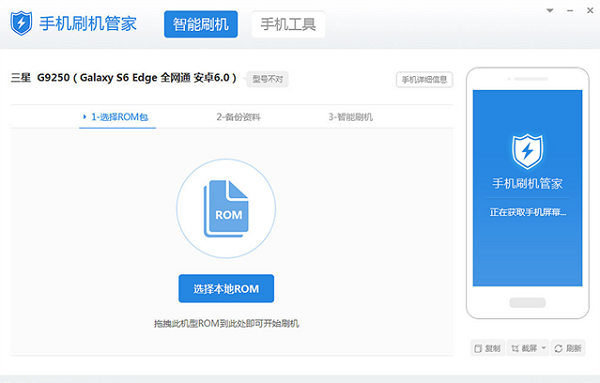Go to step 2-备份资料
The height and width of the screenshot is (383, 600).
point(238,117)
